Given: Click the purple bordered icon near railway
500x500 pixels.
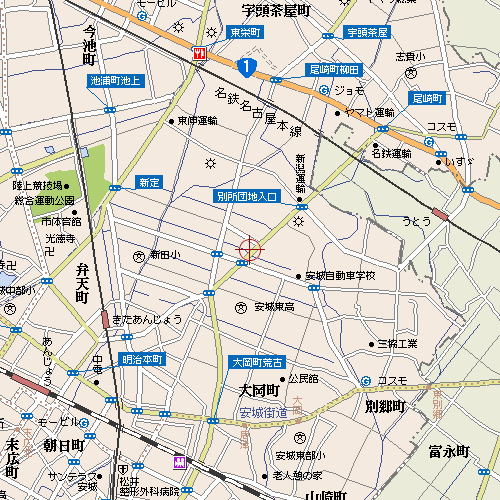Looking at the screenshot, I should (x=179, y=463).
